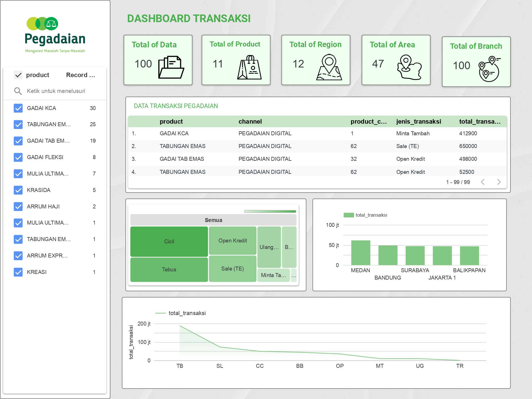
Task: Click the map pin icon in Total of Region
Action: (329, 67)
